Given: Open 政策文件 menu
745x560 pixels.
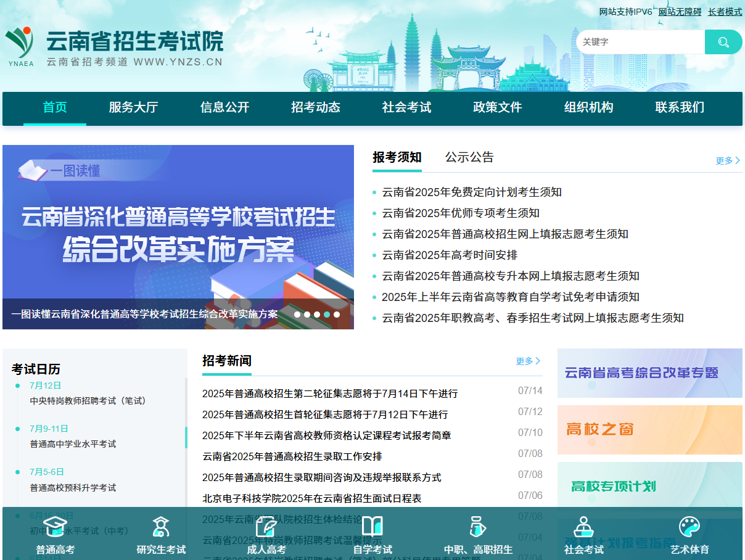Looking at the screenshot, I should coord(498,107).
